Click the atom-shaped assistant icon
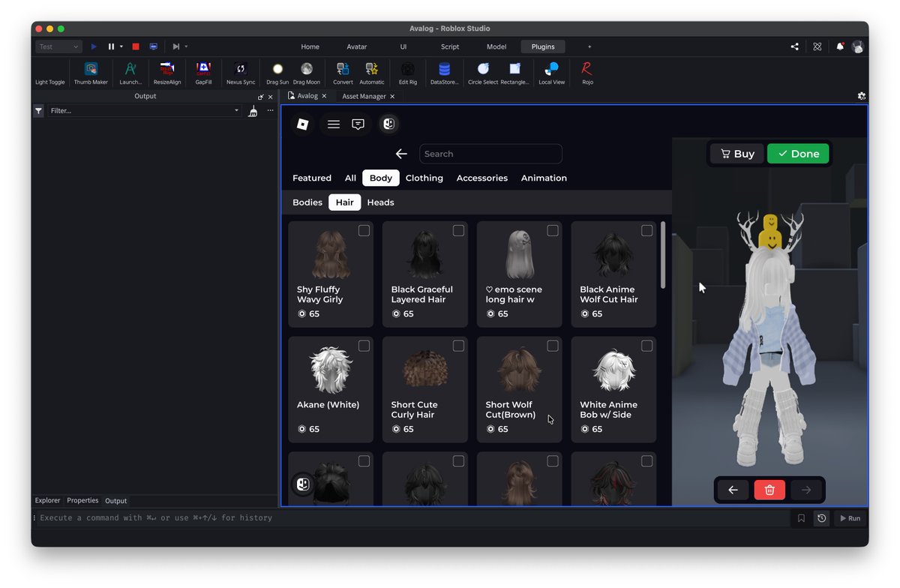900x588 pixels. pos(817,46)
